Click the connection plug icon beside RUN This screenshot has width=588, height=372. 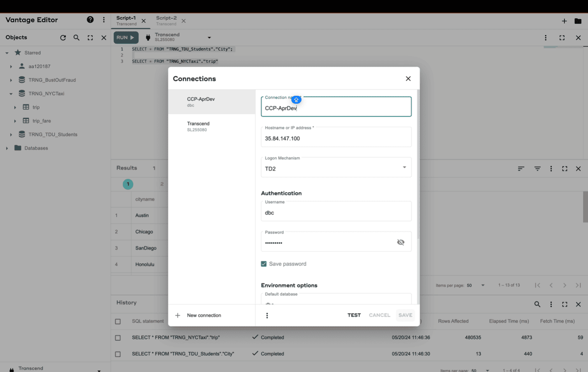pyautogui.click(x=148, y=37)
